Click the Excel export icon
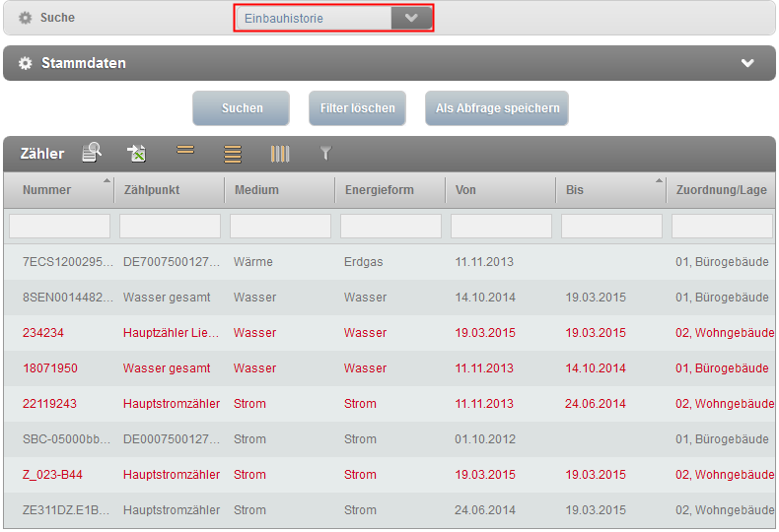This screenshot has height=532, width=779. click(137, 153)
